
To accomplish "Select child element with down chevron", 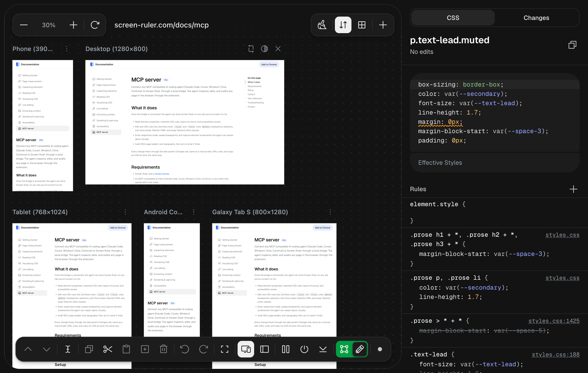I will coord(47,349).
